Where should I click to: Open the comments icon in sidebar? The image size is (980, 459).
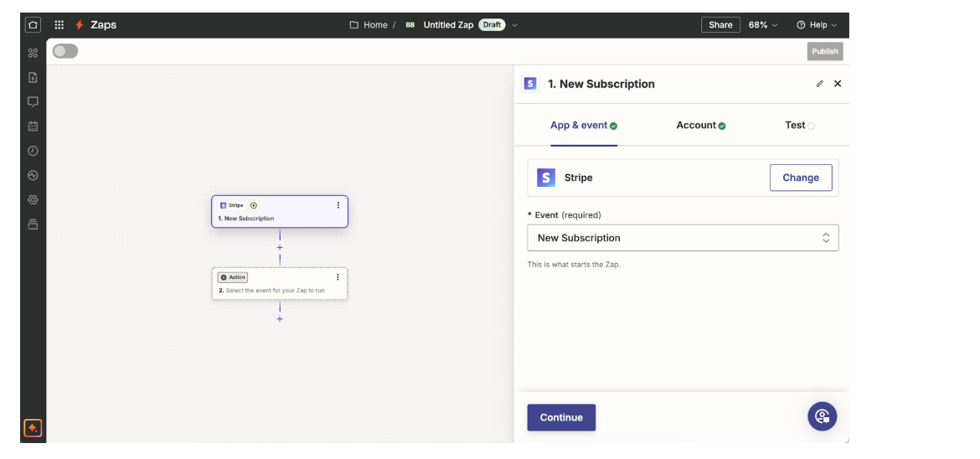[34, 102]
